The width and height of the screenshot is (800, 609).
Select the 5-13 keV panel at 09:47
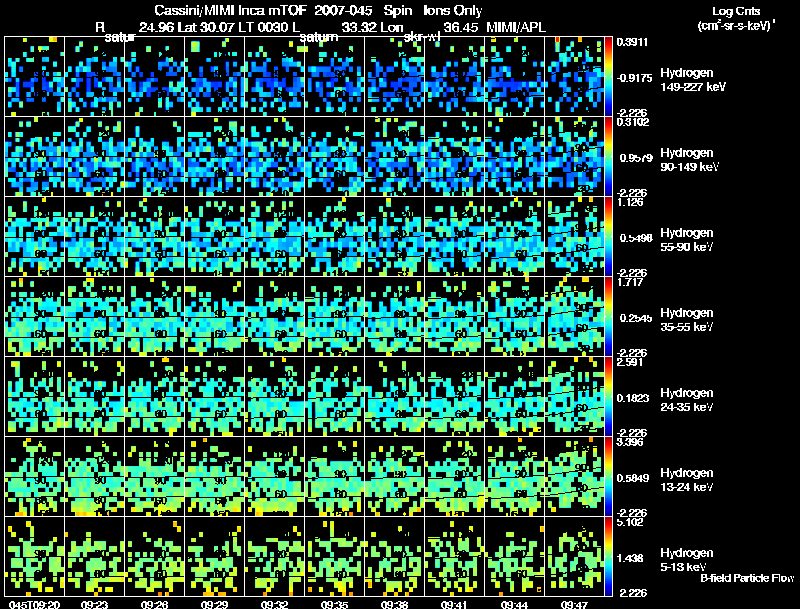point(574,556)
